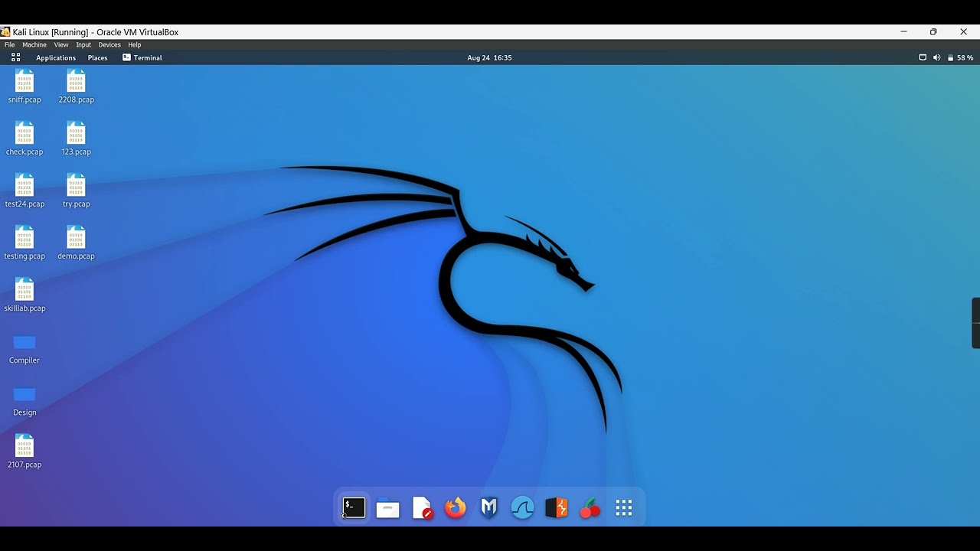Open the clock showing Aug 24 16:35
980x551 pixels.
(x=489, y=57)
